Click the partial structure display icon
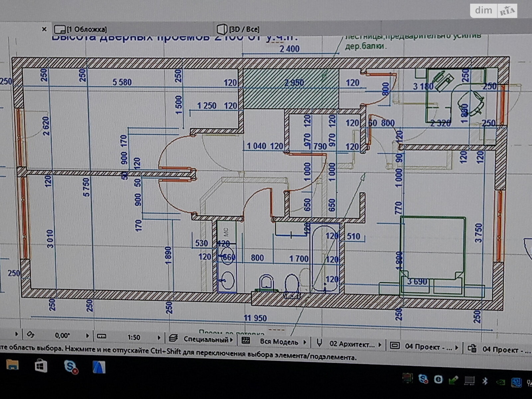Viewport: 532px width, 399px height. click(x=245, y=340)
